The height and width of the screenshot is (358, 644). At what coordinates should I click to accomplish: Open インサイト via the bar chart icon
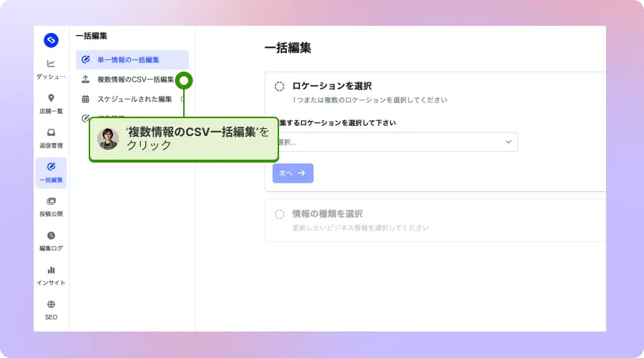click(x=51, y=270)
